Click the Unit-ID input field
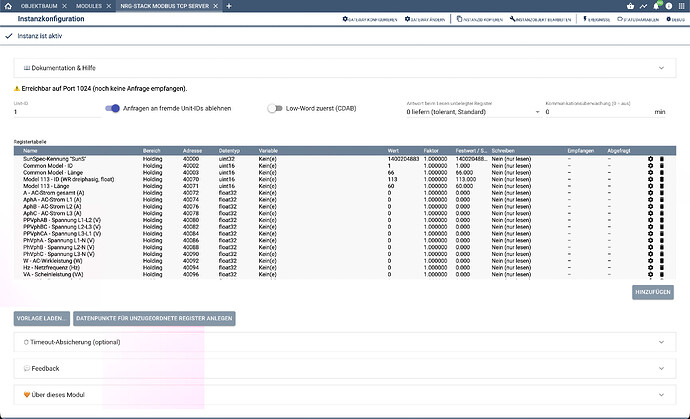The image size is (690, 419). [57, 112]
